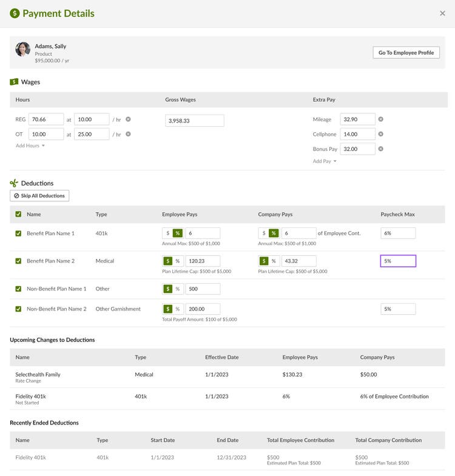Click the Gross Wages input field

point(195,121)
